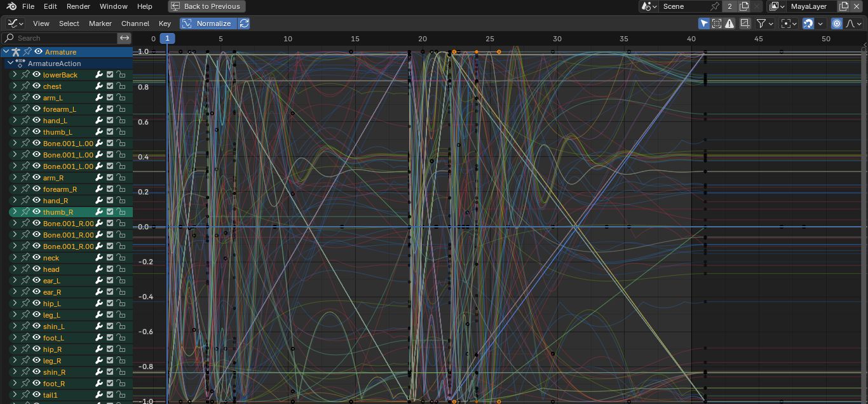Viewport: 868px width, 404px height.
Task: Uncheck the lowerBack mute checkbox
Action: pyautogui.click(x=110, y=75)
